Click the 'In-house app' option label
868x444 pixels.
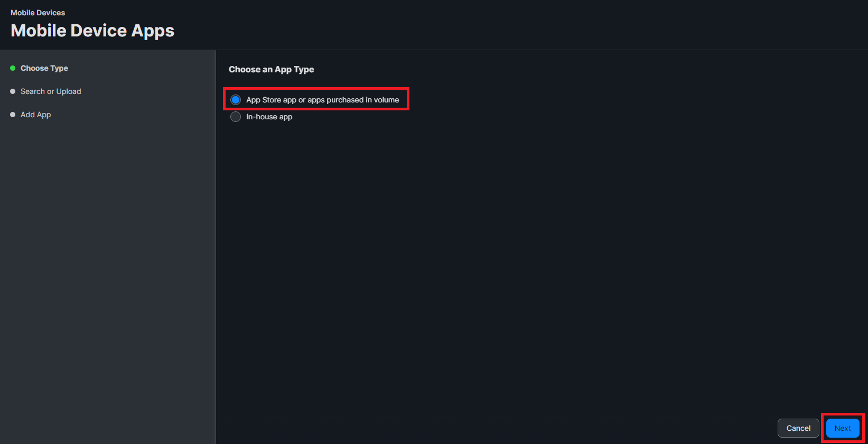tap(269, 117)
